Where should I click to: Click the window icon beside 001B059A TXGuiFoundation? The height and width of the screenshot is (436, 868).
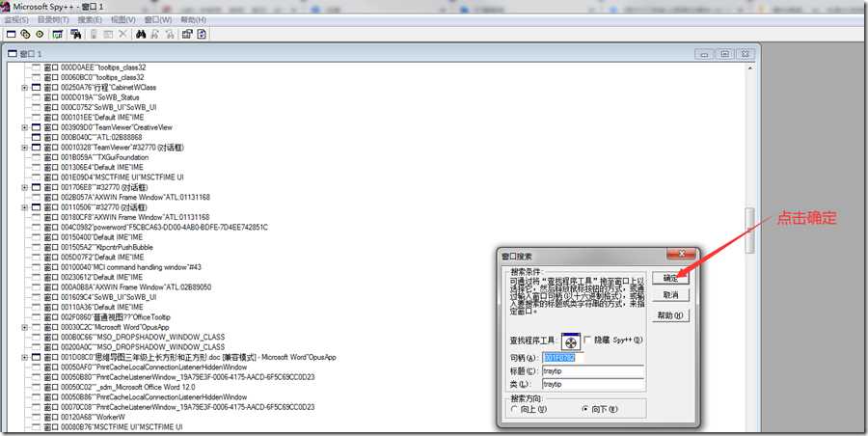tap(36, 157)
